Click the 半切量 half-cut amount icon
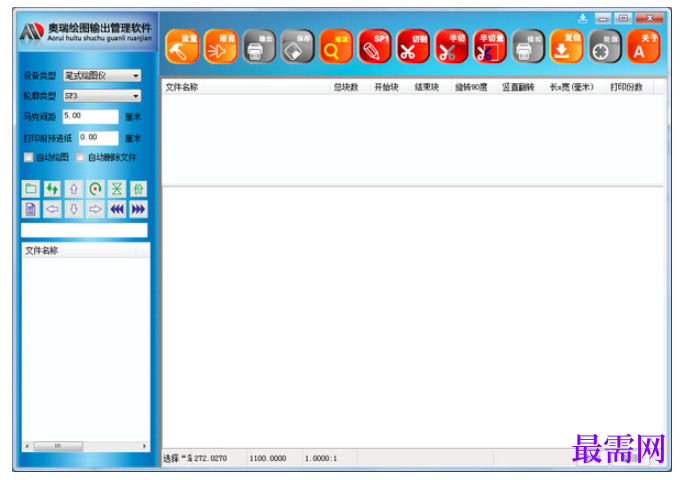 point(489,47)
